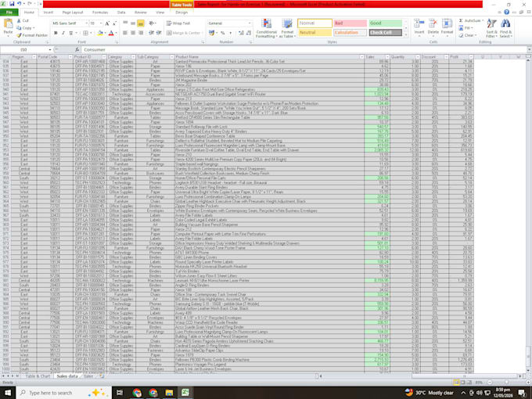
Task: Apply red font color
Action: click(x=111, y=33)
